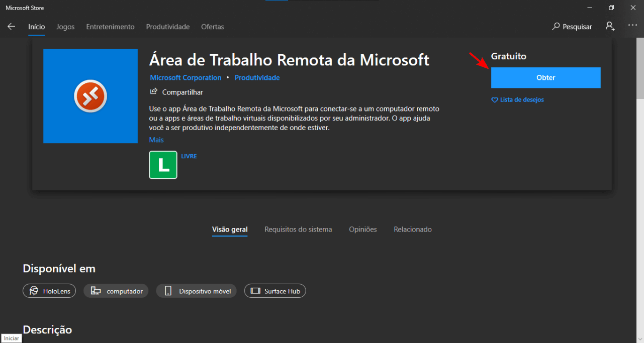Click the LIVRE rating link
Image resolution: width=644 pixels, height=343 pixels.
point(189,157)
